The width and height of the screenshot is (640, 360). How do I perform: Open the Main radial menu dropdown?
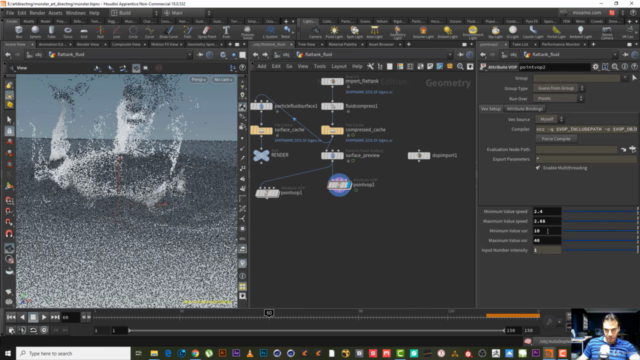[x=187, y=13]
